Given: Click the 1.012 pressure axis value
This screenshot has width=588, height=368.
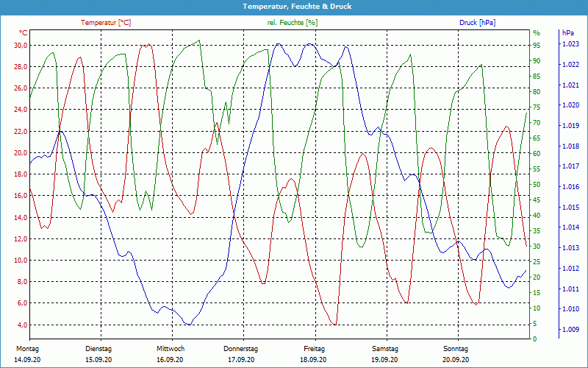Looking at the screenshot, I should tap(570, 268).
